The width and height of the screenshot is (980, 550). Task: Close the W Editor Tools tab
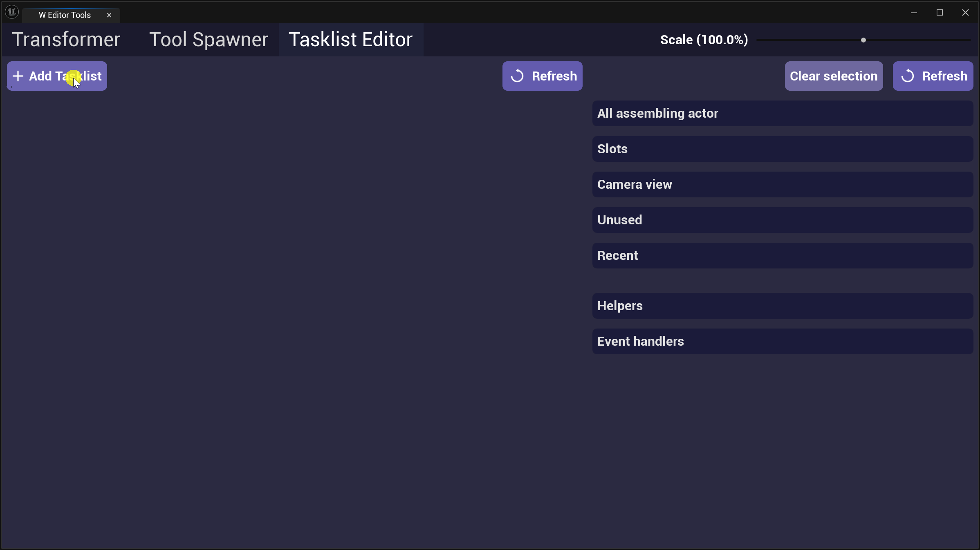point(109,15)
